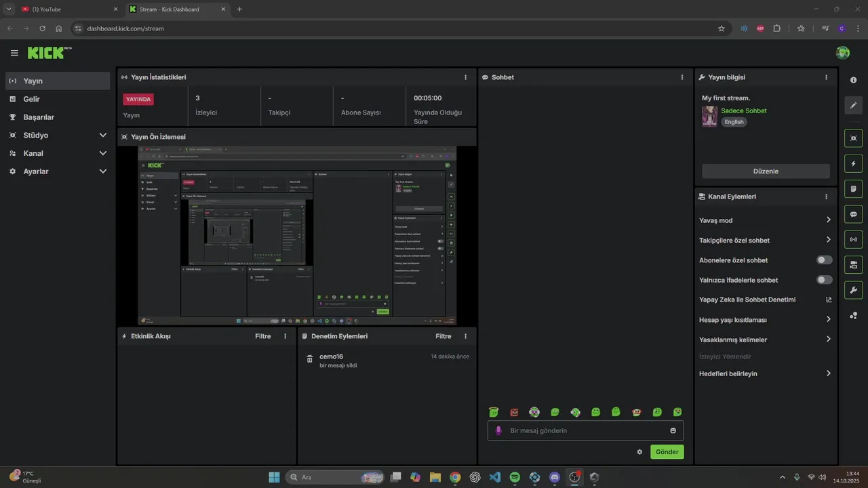Click the pencil edit icon in right rail

(853, 105)
